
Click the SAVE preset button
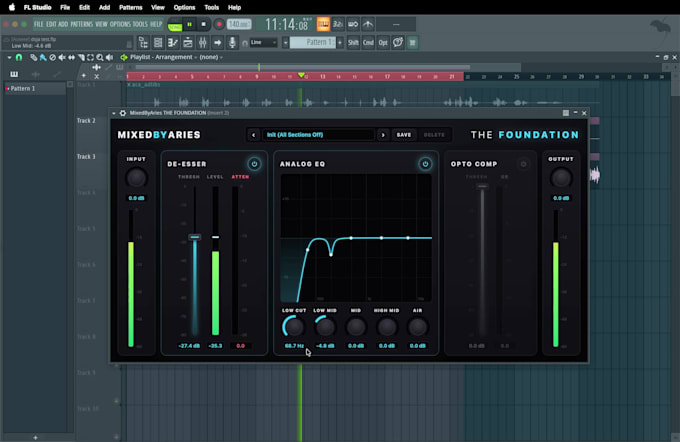coord(404,135)
